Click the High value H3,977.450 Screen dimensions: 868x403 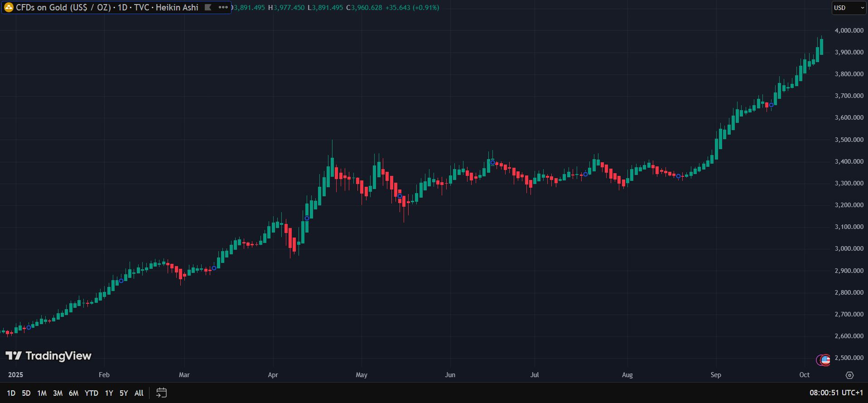click(286, 8)
